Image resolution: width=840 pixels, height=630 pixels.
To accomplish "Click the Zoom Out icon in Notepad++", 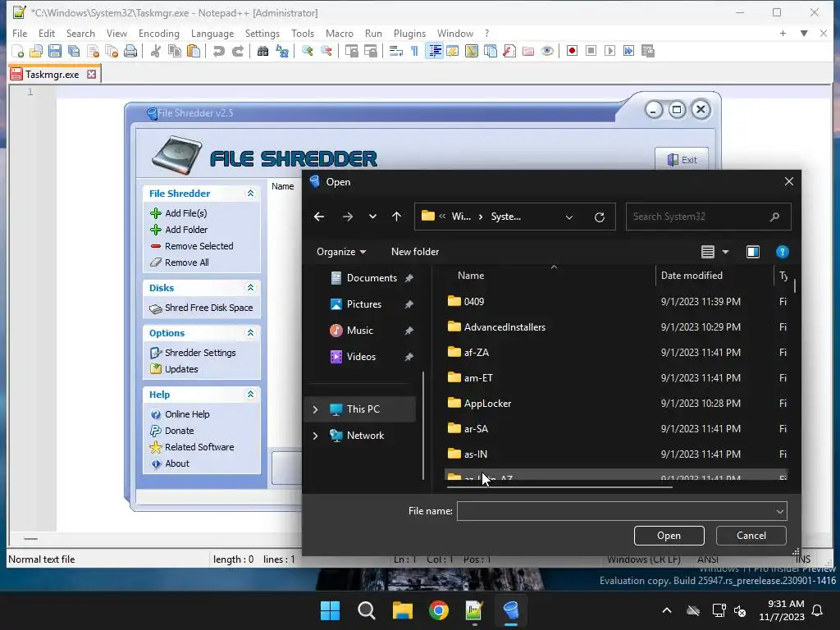I will (326, 51).
